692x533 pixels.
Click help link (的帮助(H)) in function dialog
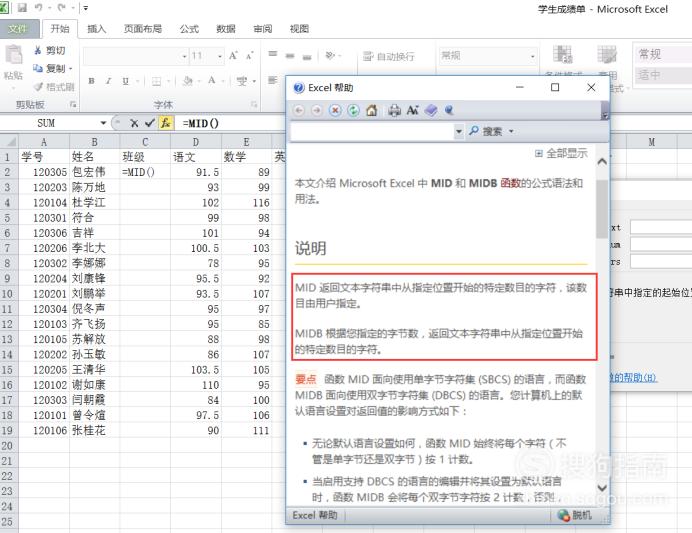[634, 378]
